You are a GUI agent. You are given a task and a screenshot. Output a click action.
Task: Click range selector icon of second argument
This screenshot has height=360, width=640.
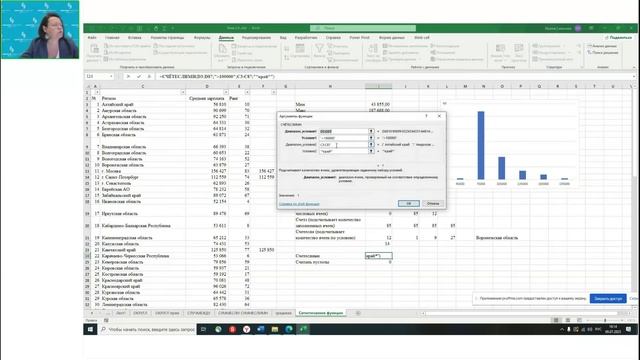(x=371, y=138)
